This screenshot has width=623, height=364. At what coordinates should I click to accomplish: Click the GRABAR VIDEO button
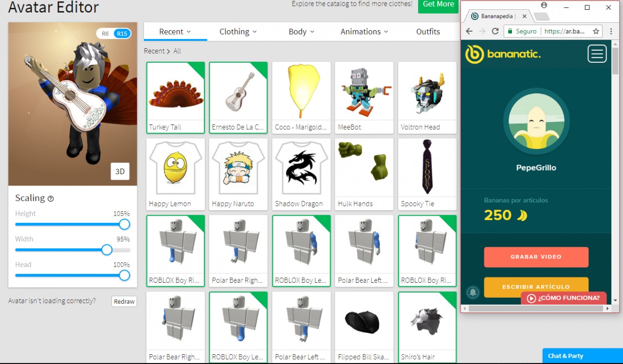tap(536, 257)
